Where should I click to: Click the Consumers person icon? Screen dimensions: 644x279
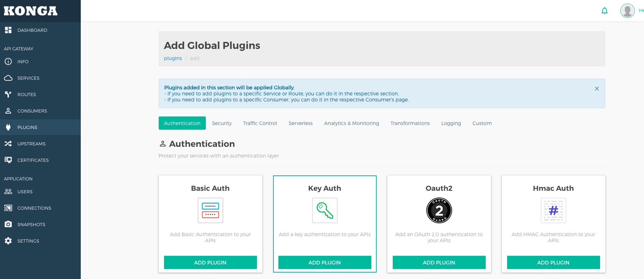point(8,111)
